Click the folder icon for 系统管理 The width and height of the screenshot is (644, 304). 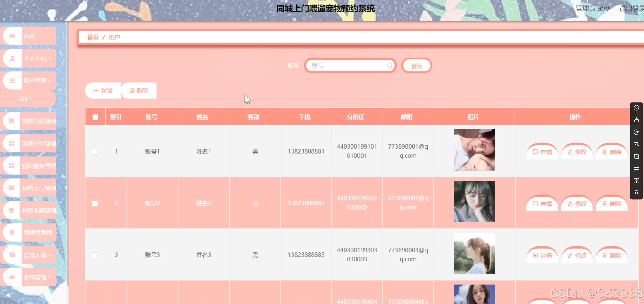tap(12, 277)
